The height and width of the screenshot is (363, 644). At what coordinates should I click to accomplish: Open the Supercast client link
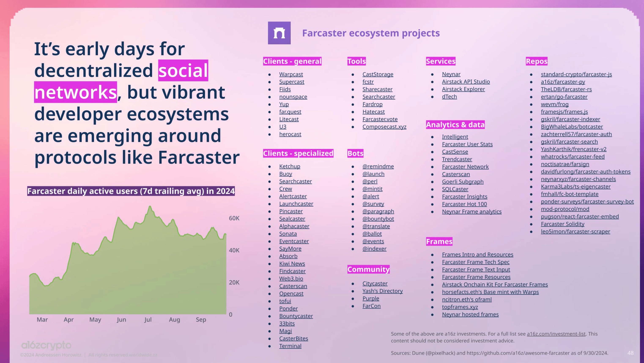(x=292, y=82)
